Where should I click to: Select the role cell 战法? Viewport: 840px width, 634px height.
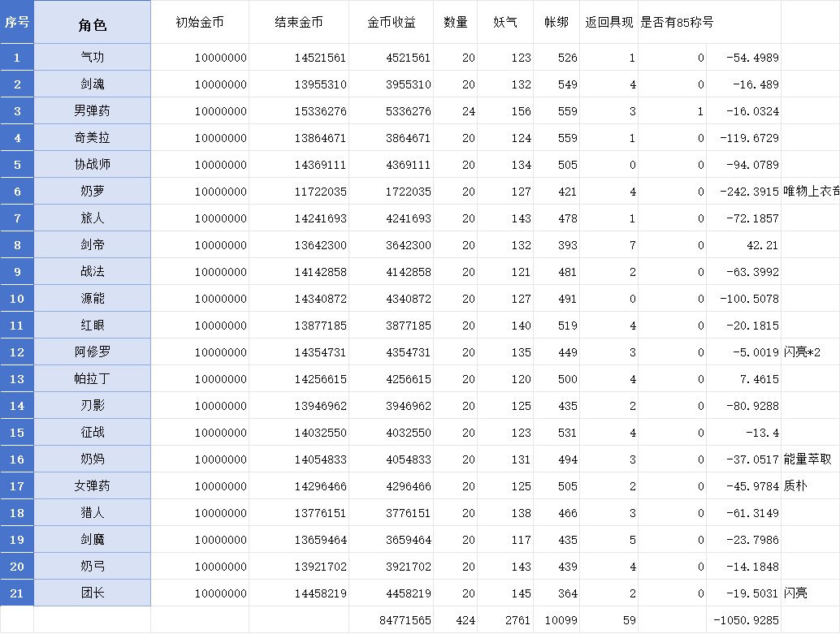pos(92,271)
